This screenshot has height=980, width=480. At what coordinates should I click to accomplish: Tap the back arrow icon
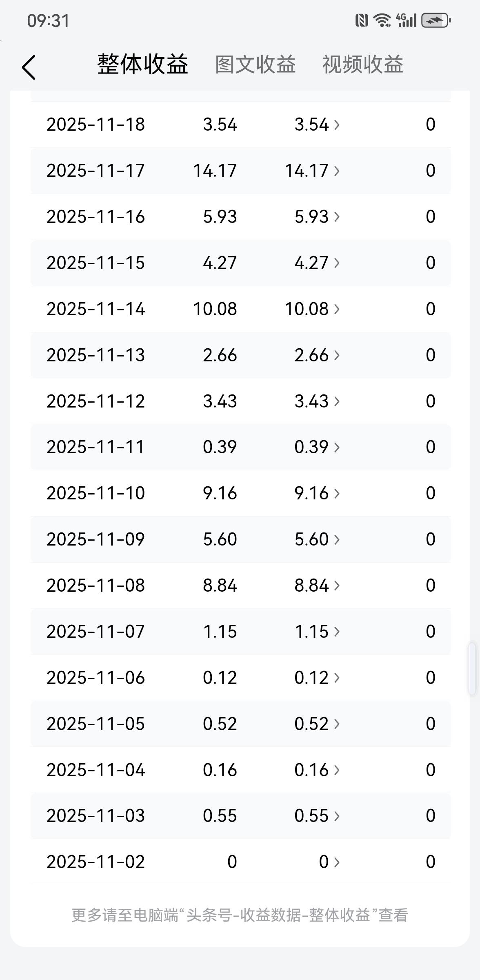(29, 67)
